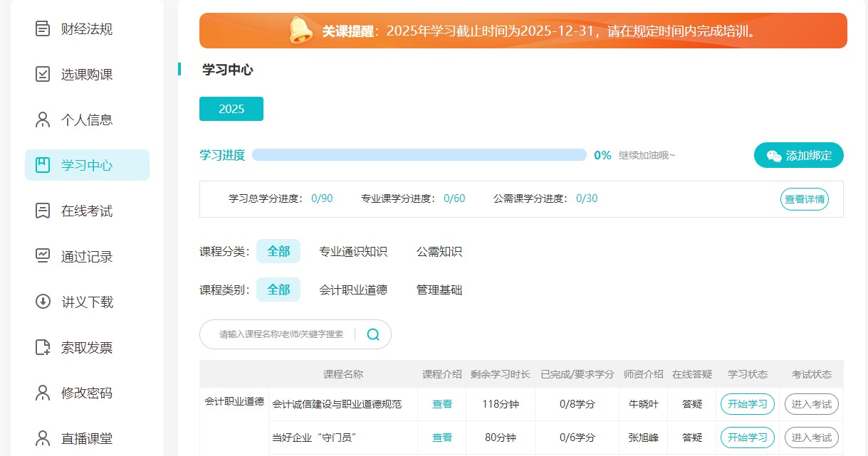The height and width of the screenshot is (456, 868).
Task: Click the 在线考试 exam icon
Action: point(41,211)
